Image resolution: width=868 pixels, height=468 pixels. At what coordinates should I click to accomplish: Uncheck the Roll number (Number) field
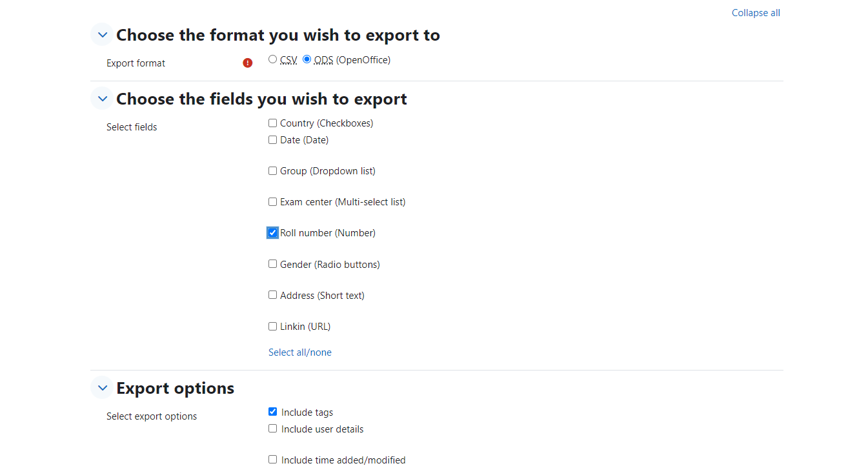point(272,233)
